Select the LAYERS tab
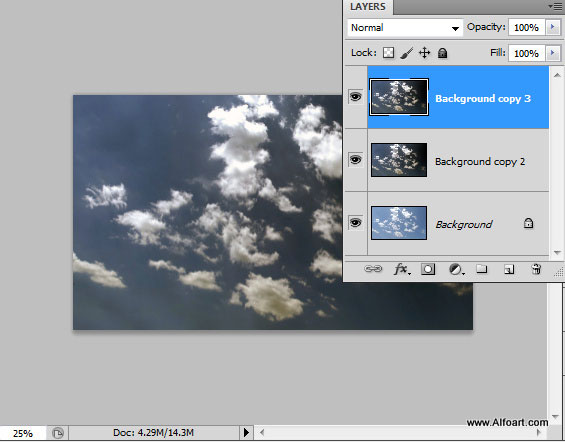565x442 pixels. (368, 7)
